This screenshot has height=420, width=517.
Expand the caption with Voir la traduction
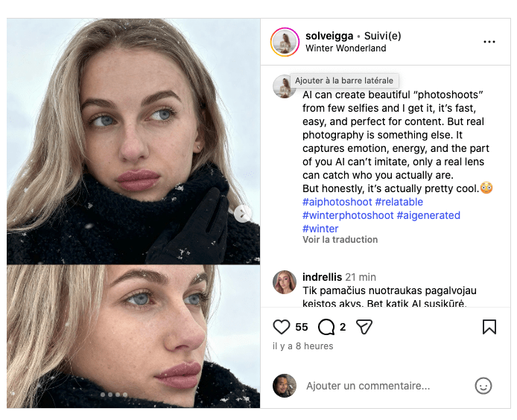coord(340,240)
